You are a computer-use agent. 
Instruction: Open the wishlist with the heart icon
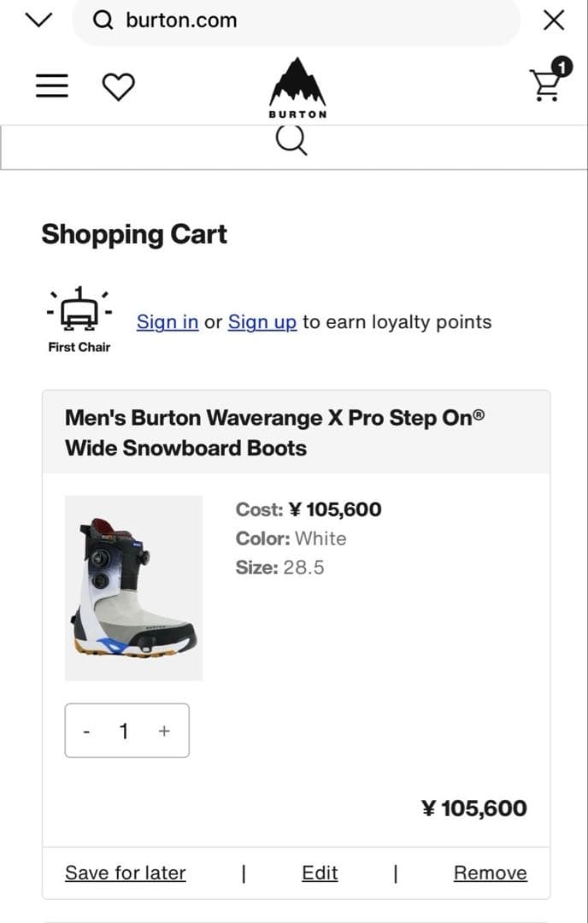coord(120,85)
